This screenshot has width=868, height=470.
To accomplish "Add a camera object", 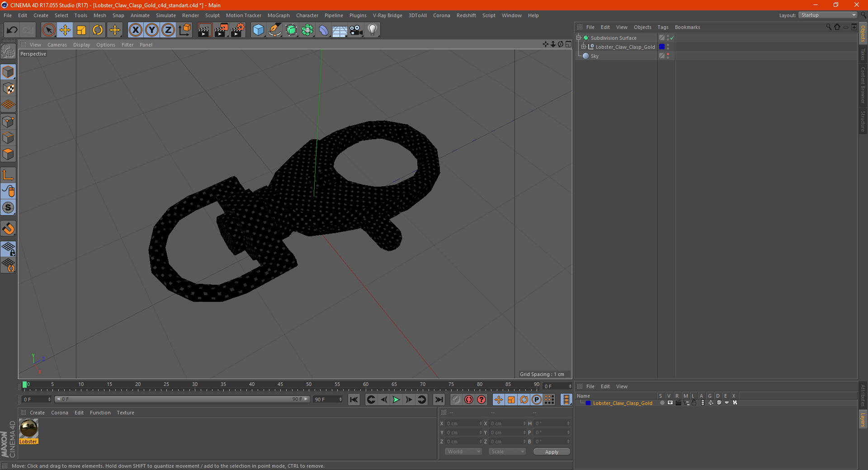I will pyautogui.click(x=356, y=30).
